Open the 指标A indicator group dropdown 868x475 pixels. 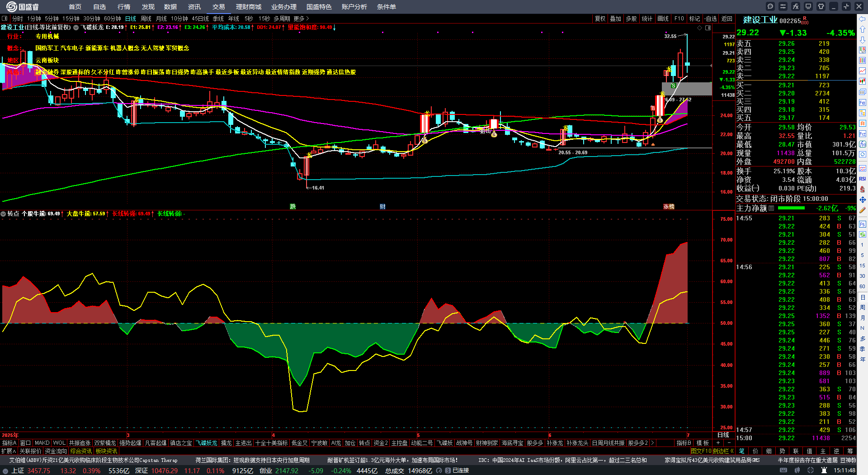(9, 443)
